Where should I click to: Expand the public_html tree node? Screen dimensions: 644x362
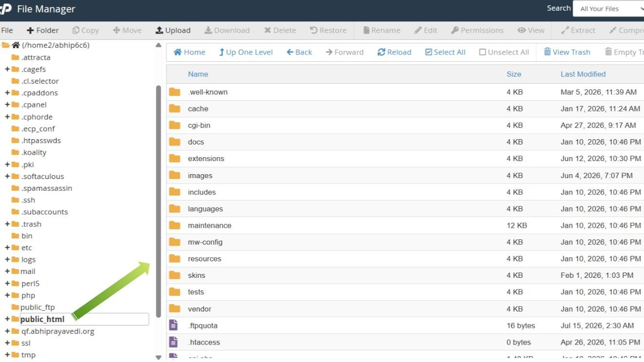click(x=7, y=319)
